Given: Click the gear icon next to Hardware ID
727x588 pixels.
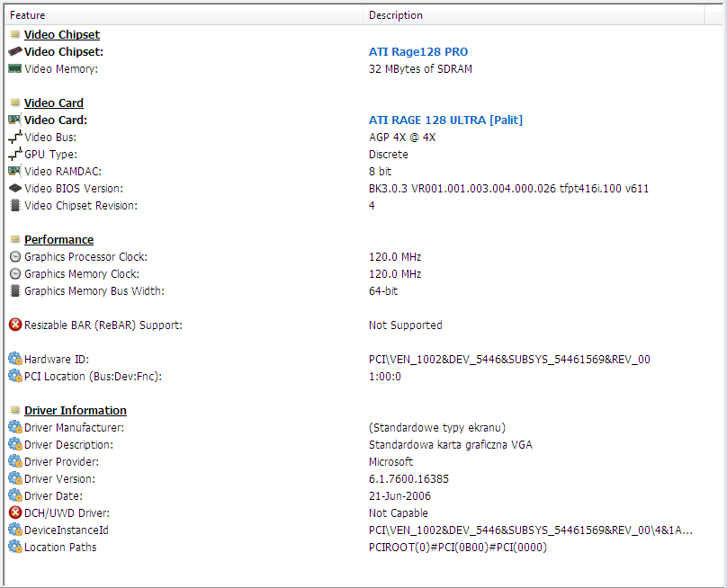Looking at the screenshot, I should point(14,360).
